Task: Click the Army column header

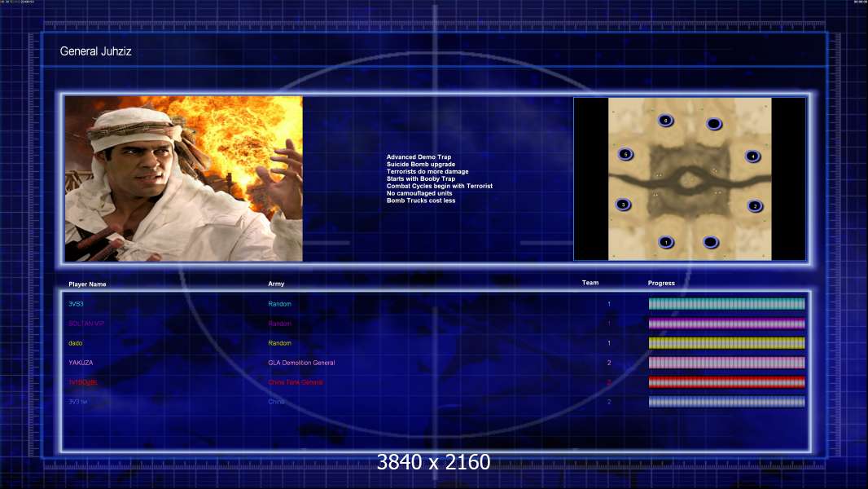Action: (276, 284)
